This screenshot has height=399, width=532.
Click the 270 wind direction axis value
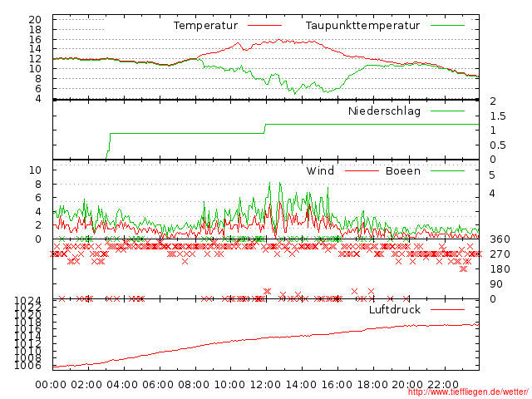pos(500,254)
